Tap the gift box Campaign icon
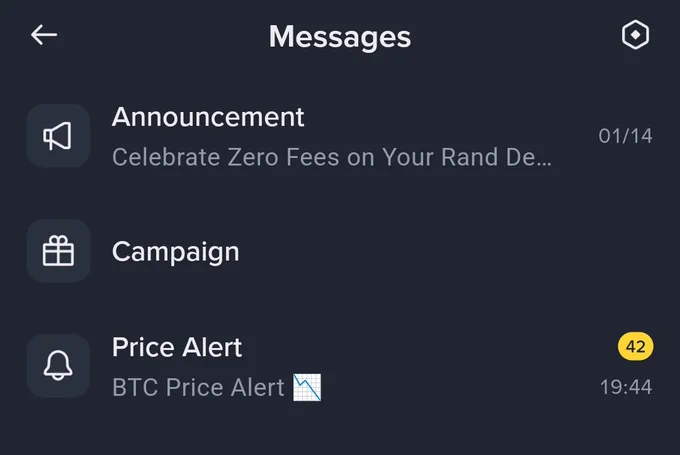Viewport: 680px width, 455px height. click(58, 251)
